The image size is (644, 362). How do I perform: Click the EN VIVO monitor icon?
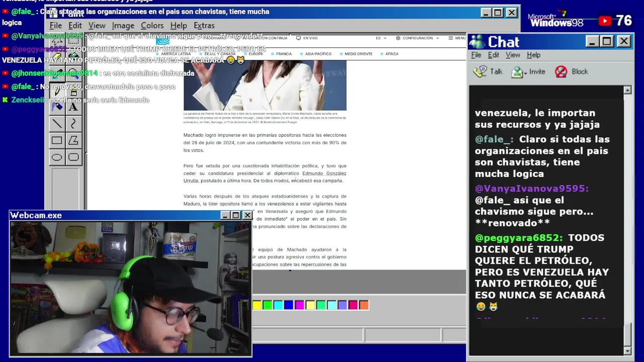(x=298, y=38)
